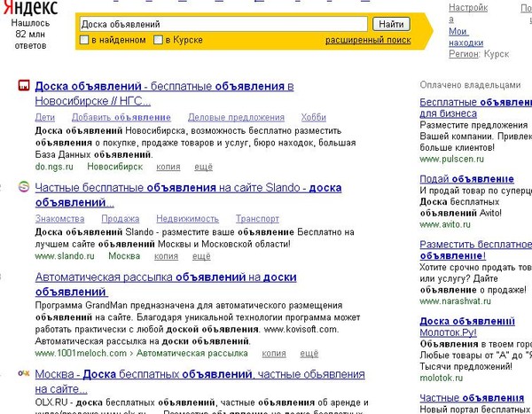Image resolution: width=532 pixels, height=414 pixels.
Task: Open ad 'Частные объявления'
Action: (472, 398)
